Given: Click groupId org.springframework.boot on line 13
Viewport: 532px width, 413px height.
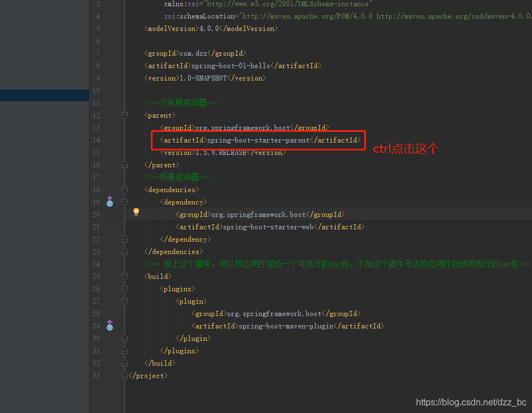Looking at the screenshot, I should [x=244, y=127].
